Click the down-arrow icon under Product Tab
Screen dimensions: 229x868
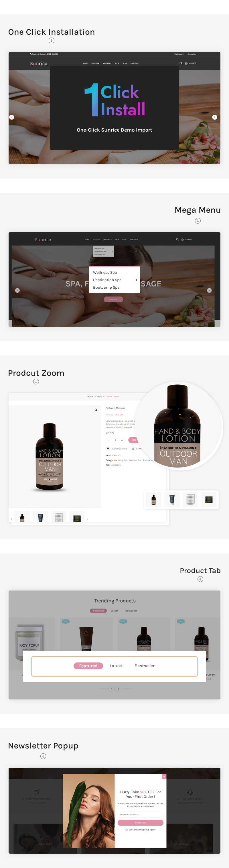click(x=200, y=579)
